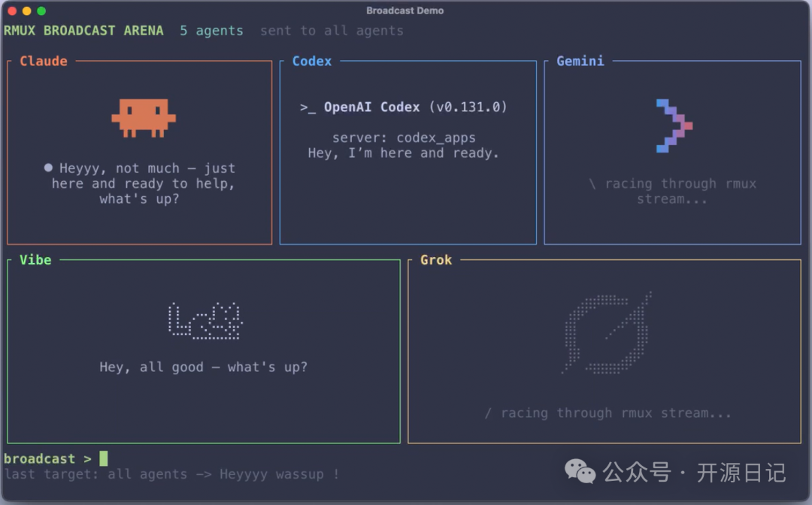
Task: Click 'OpenAI Codex (v0.131.0)' heading
Action: (415, 107)
